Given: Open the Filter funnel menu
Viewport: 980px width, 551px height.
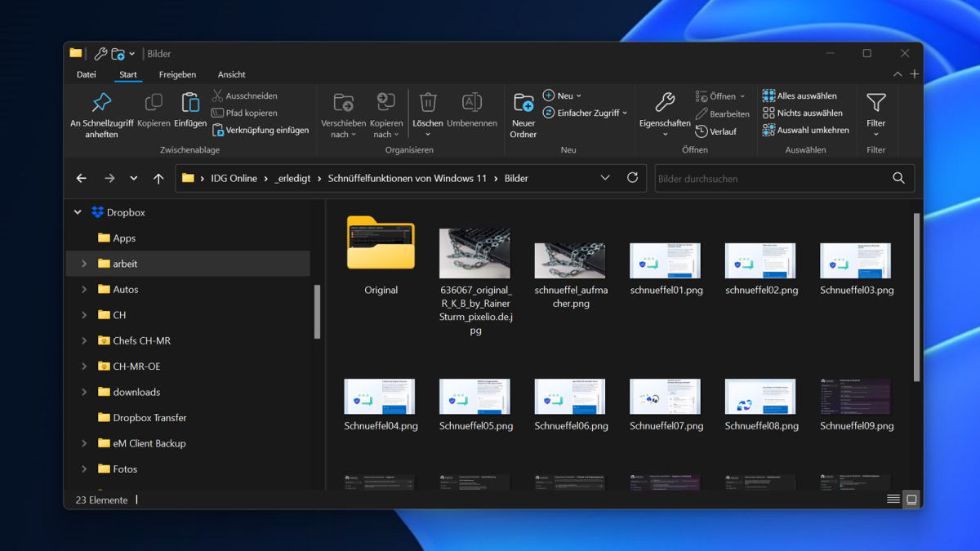Looking at the screenshot, I should pos(876,113).
